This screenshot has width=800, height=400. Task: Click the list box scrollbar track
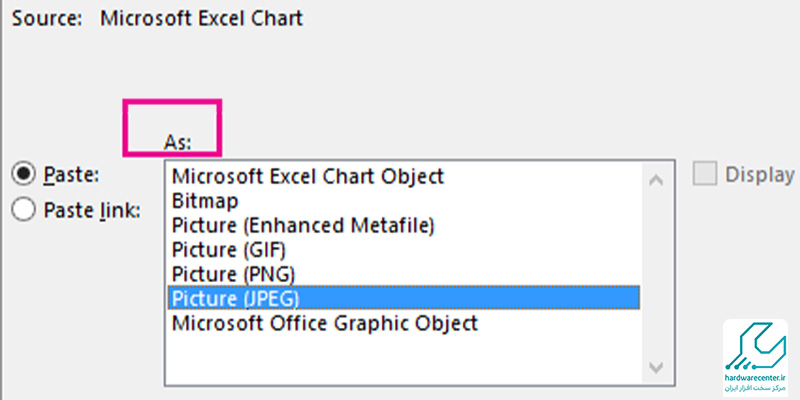tap(656, 273)
